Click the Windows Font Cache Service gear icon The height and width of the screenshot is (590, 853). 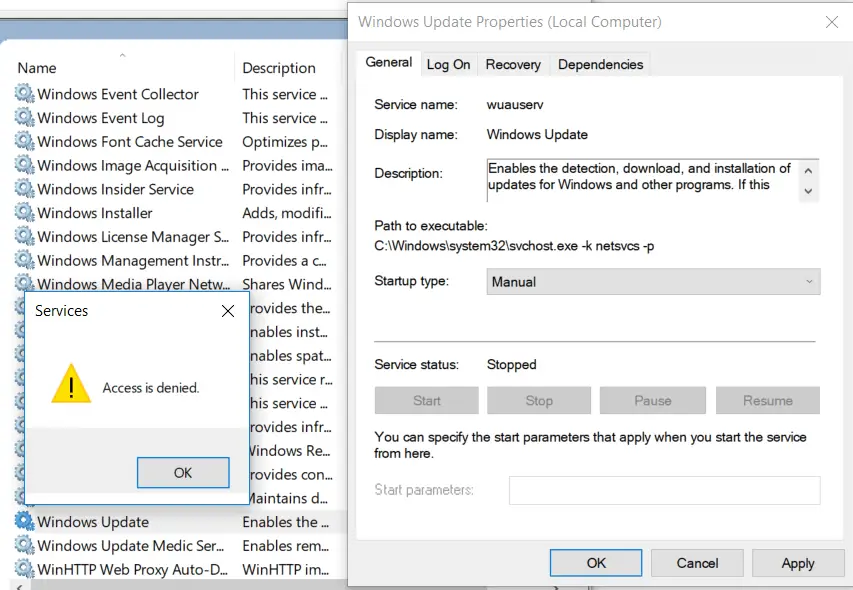pos(24,141)
